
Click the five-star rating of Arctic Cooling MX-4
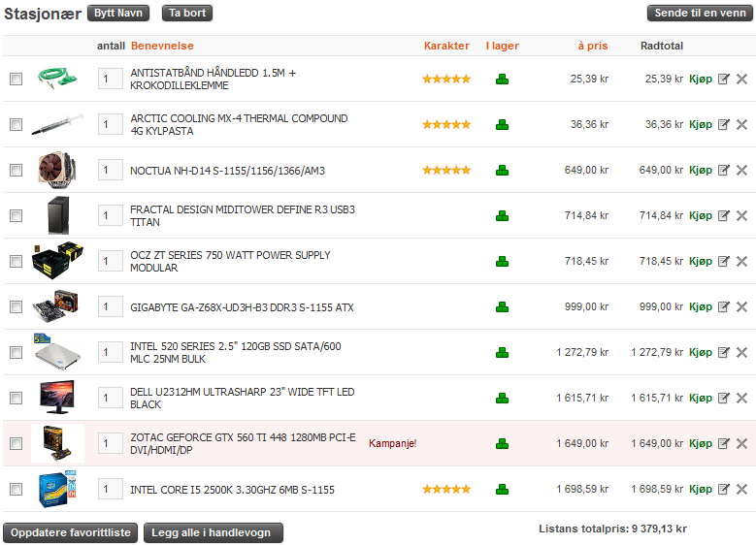446,124
